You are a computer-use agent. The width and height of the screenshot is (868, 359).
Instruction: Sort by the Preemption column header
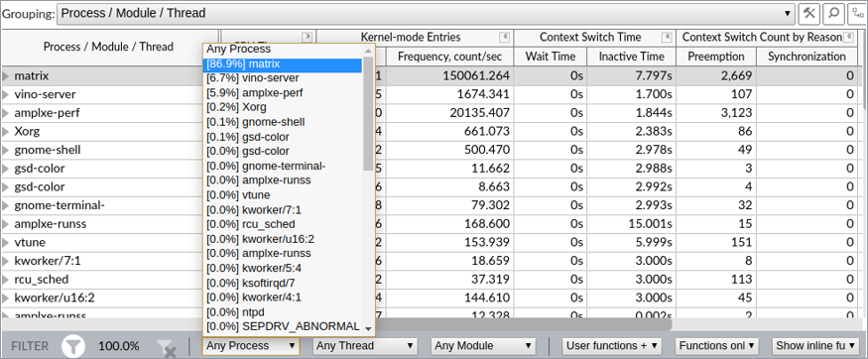click(716, 57)
